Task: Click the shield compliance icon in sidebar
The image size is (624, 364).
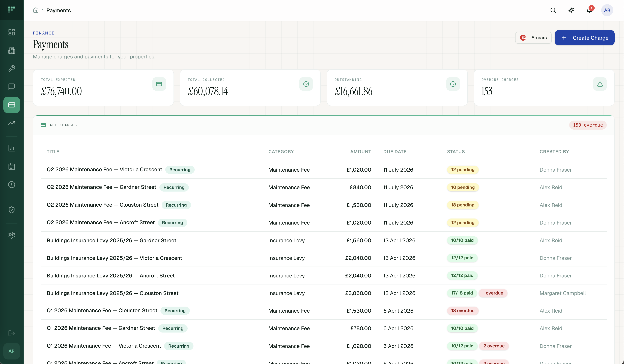Action: (11, 210)
